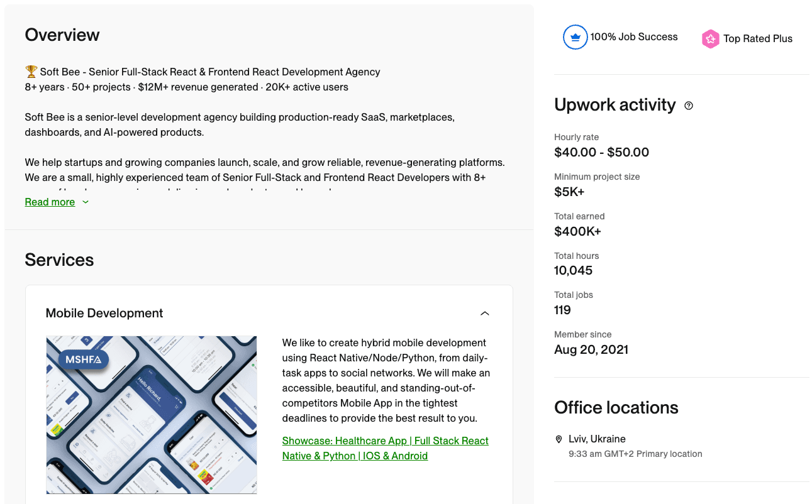Expand the full Overview description
The image size is (812, 504).
click(50, 202)
